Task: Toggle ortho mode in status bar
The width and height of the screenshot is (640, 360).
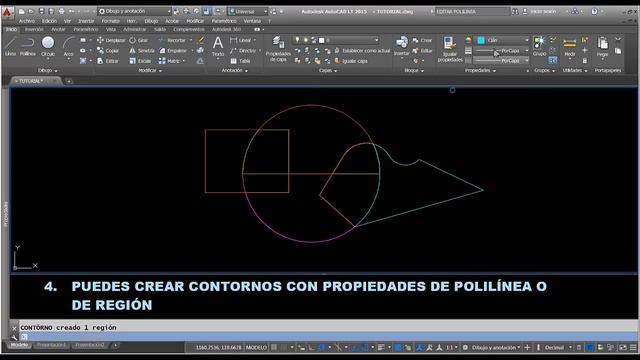Action: [x=311, y=348]
